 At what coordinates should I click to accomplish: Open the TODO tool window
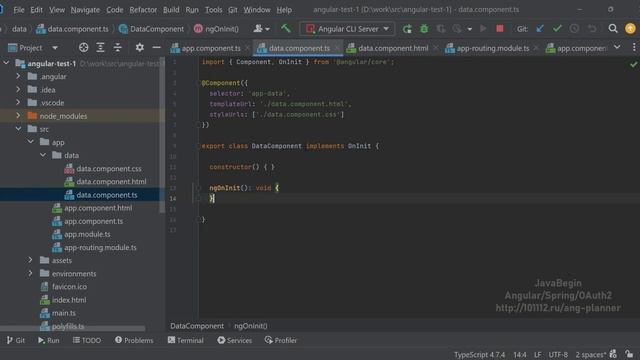pyautogui.click(x=87, y=340)
